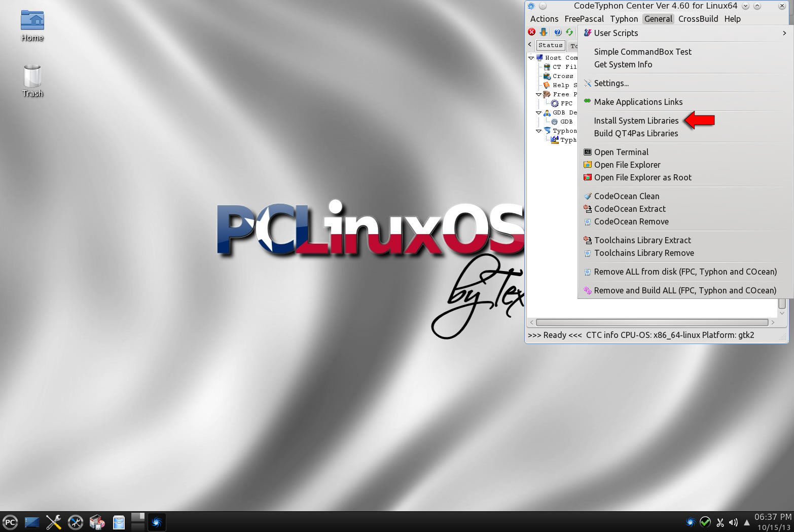794x532 pixels.
Task: Open the Help menu
Action: (x=732, y=19)
